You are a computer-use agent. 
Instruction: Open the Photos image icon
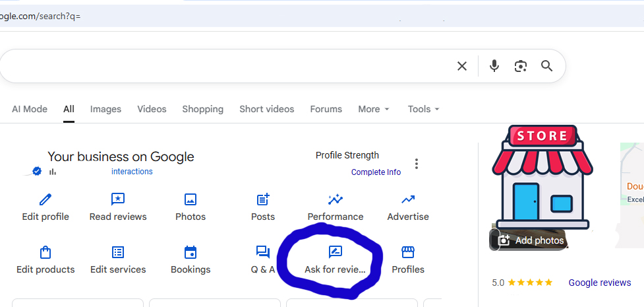click(x=190, y=199)
